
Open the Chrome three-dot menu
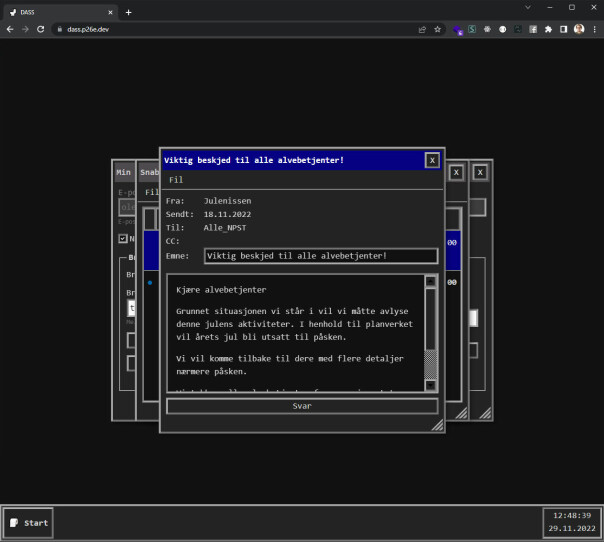pyautogui.click(x=594, y=29)
